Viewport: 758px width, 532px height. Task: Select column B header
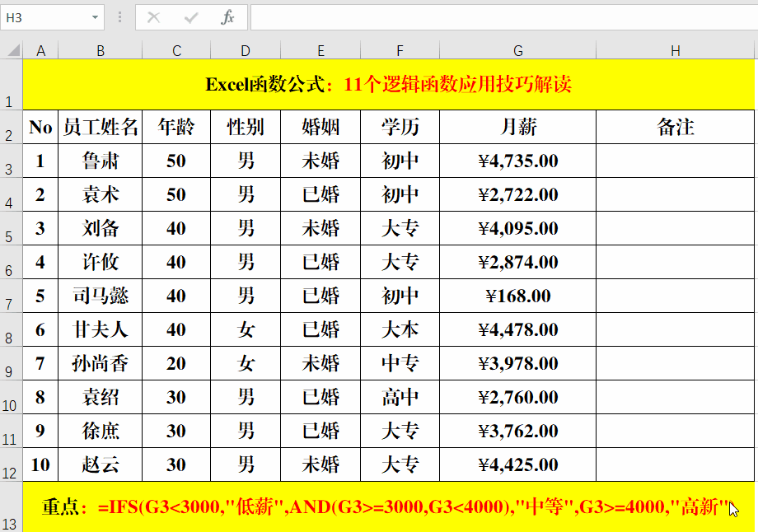point(100,50)
